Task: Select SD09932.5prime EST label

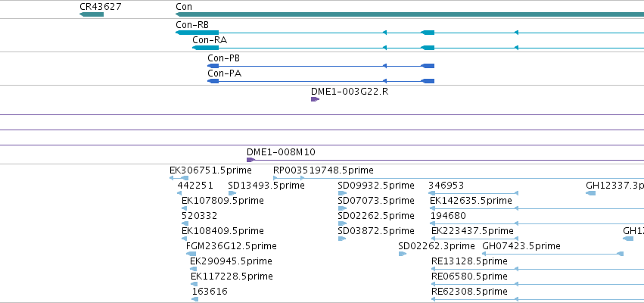Action: [376, 186]
